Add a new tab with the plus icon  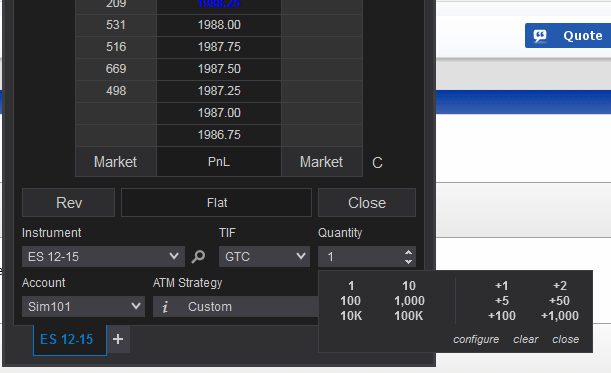[118, 339]
